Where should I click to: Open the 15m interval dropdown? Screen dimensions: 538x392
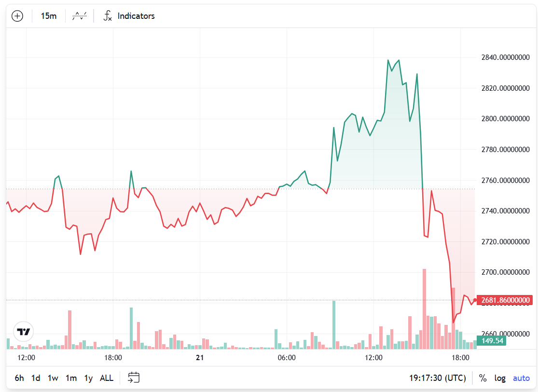pos(48,16)
